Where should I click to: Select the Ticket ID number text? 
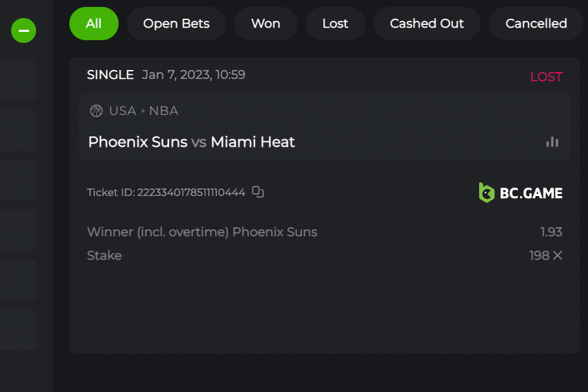[x=191, y=193]
